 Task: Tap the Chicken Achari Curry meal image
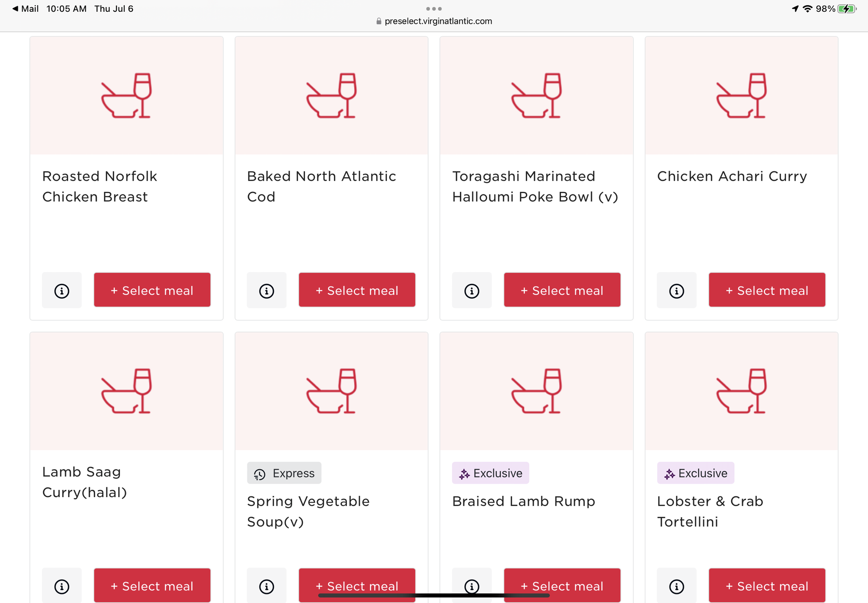tap(741, 96)
